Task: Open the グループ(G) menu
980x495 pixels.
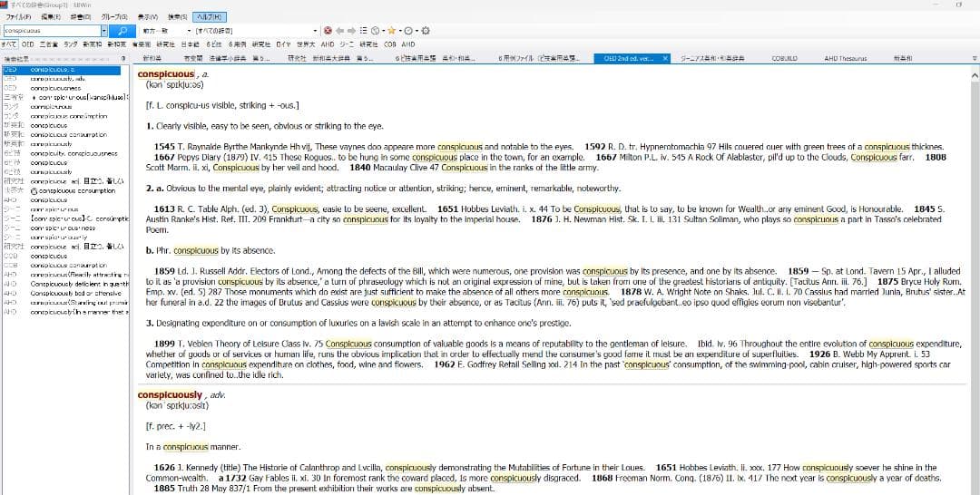Action: tap(113, 17)
